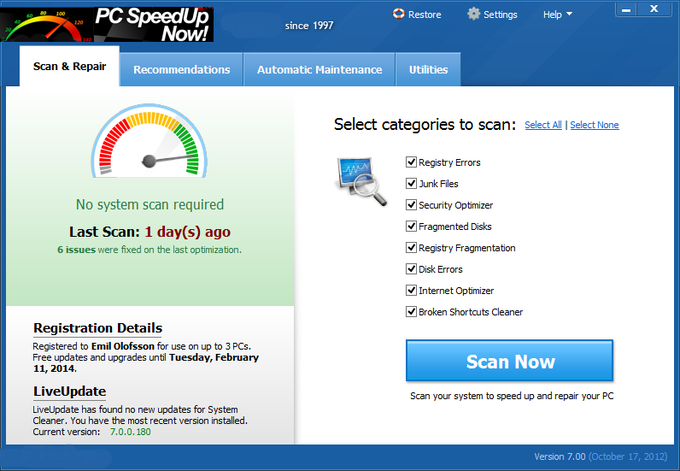The height and width of the screenshot is (471, 680).
Task: Open the Automatic Maintenance tab
Action: [x=319, y=70]
